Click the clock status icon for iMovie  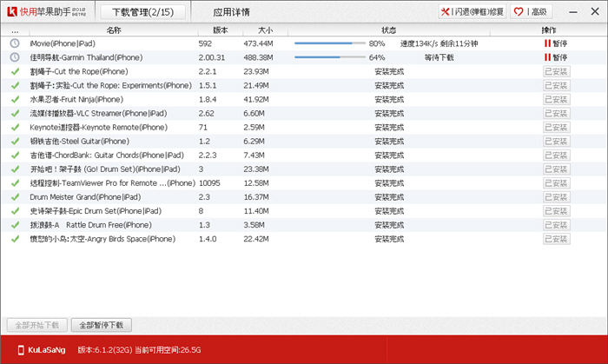point(15,43)
